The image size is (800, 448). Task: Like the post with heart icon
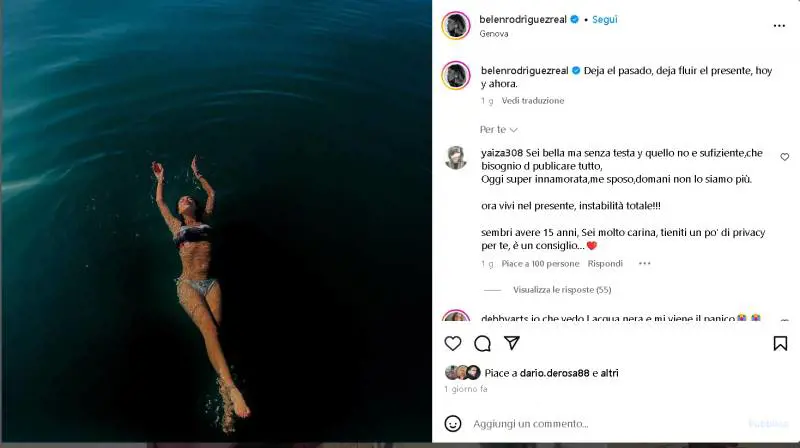453,343
